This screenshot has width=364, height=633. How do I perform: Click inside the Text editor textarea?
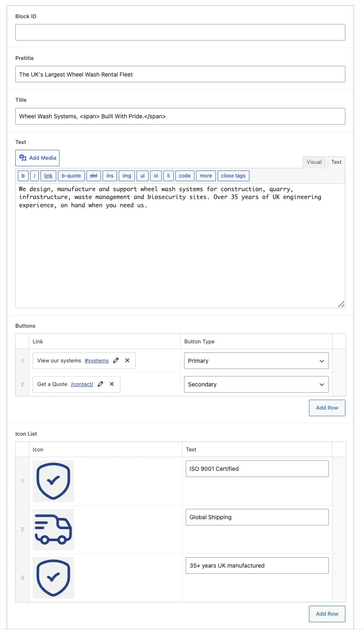click(180, 246)
